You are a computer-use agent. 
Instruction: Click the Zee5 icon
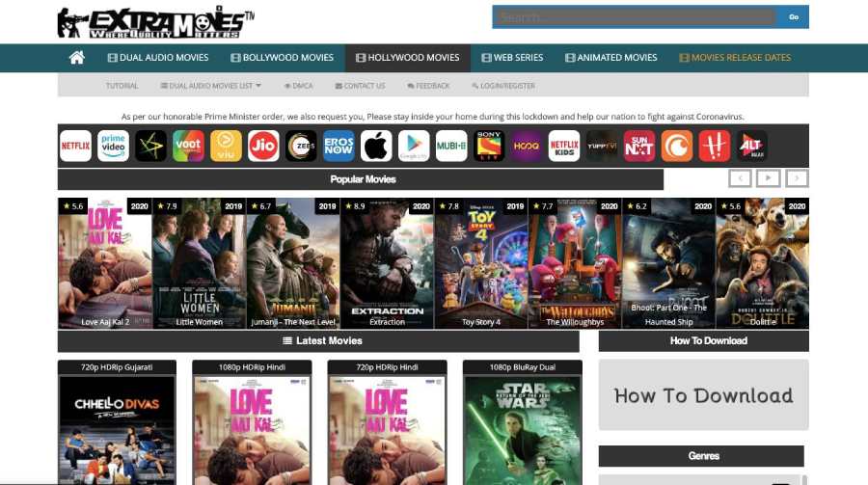(301, 147)
